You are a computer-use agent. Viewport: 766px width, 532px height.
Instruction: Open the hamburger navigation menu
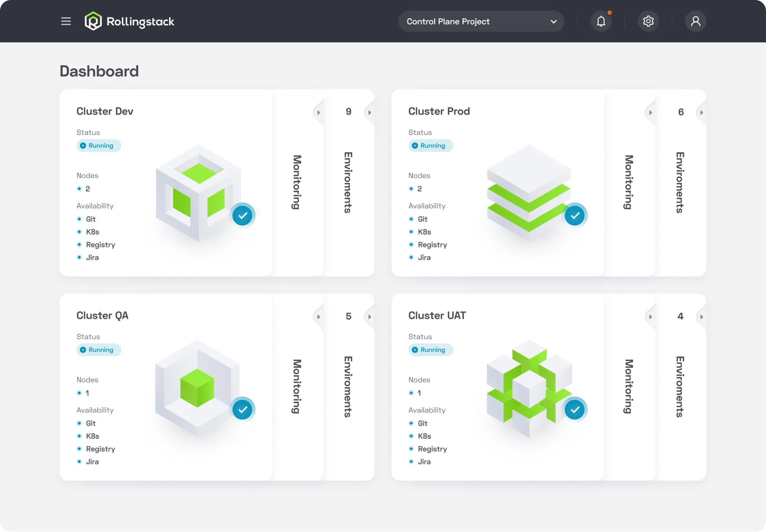(x=66, y=21)
